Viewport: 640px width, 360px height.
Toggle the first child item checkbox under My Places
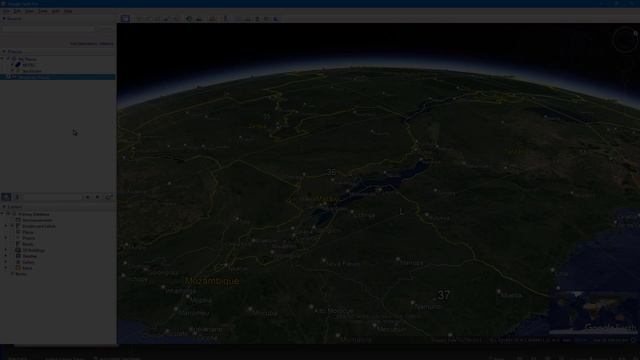point(13,65)
